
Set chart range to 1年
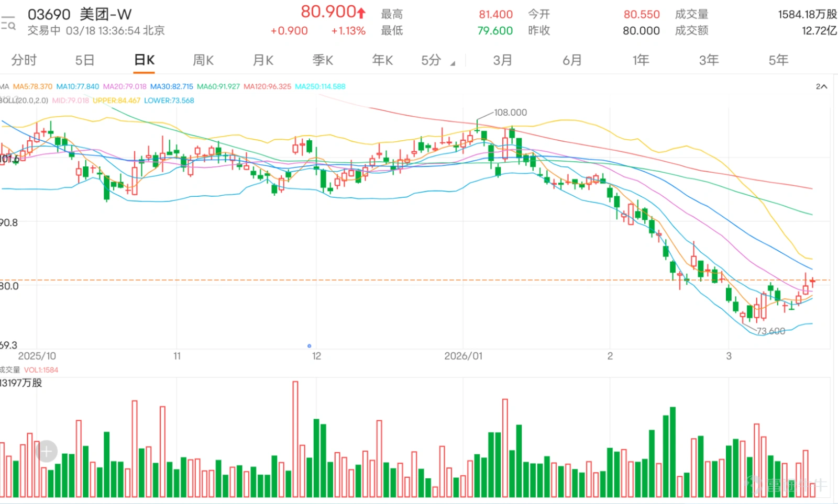tap(641, 60)
